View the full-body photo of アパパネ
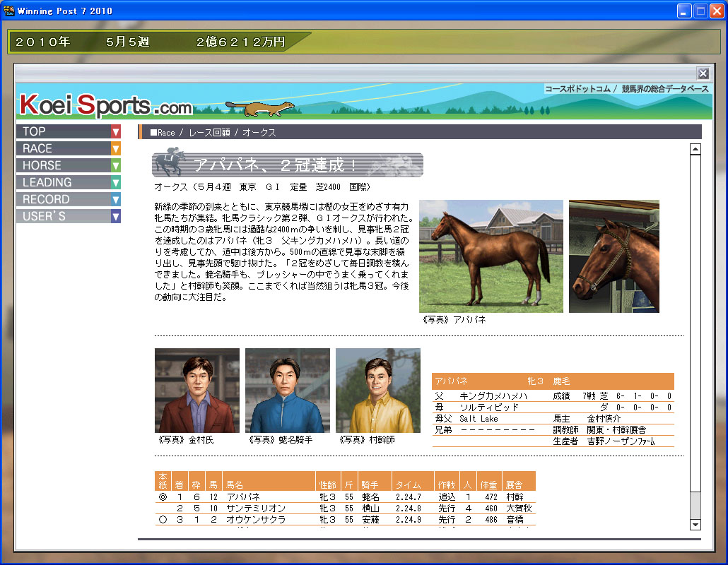This screenshot has width=728, height=565. click(x=491, y=256)
